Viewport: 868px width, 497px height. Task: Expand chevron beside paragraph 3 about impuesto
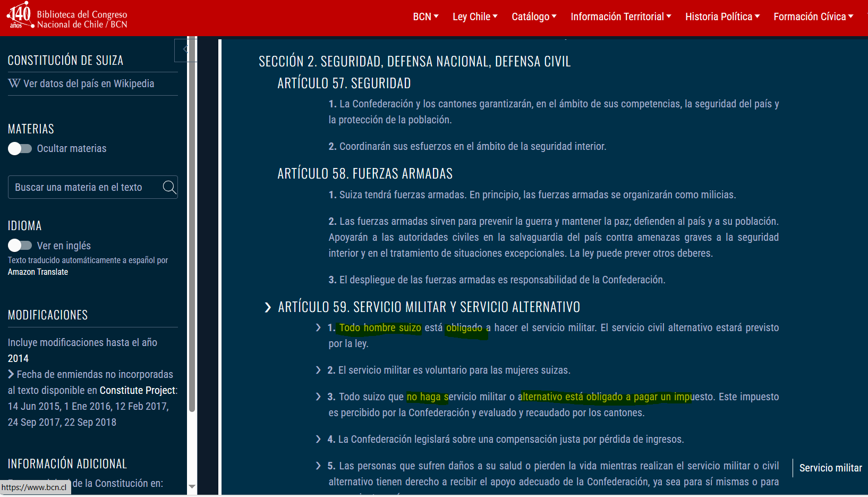coord(318,397)
